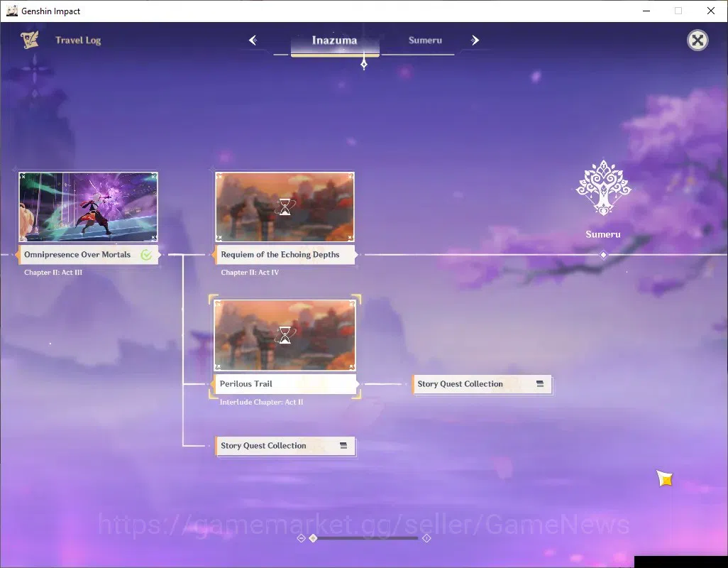The width and height of the screenshot is (728, 568).
Task: Go to previous region with left arrow
Action: pos(253,40)
